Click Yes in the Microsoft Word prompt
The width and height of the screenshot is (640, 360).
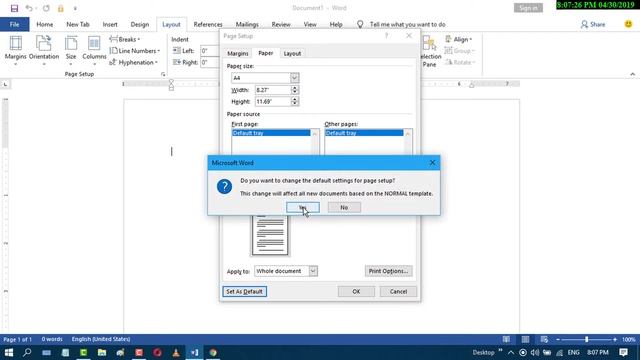point(302,207)
